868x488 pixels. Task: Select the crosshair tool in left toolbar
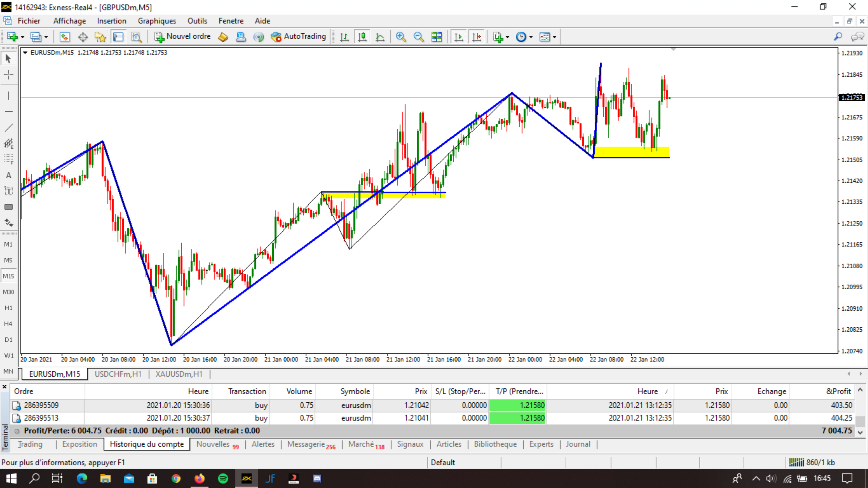pos(9,74)
